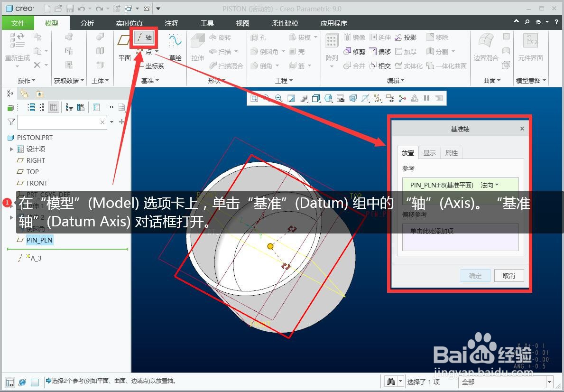Switch to the 视图 ribbon tab
Screen dimensions: 564x392
(242, 23)
